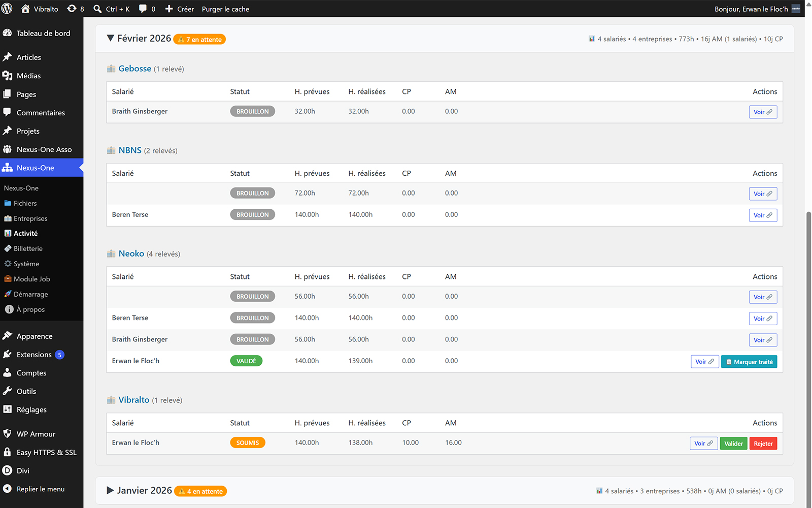Click the VALIDÉ status badge
This screenshot has height=508, width=812.
coord(246,361)
